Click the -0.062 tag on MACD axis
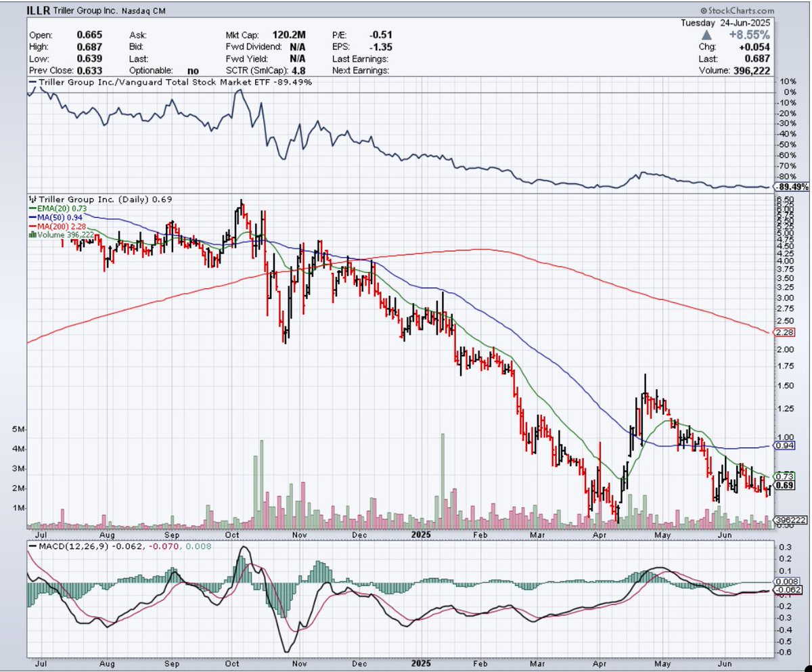 pyautogui.click(x=788, y=590)
